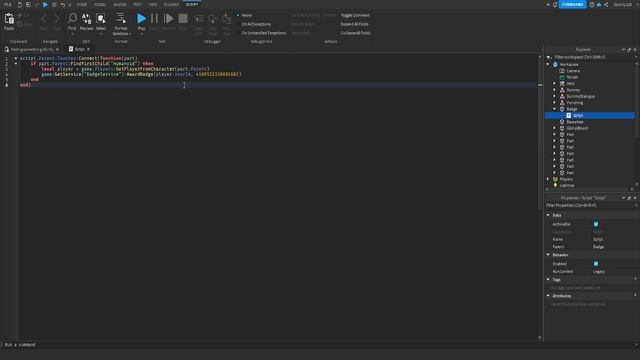The image size is (640, 360).
Task: Close the Script editor tab
Action: click(x=88, y=49)
